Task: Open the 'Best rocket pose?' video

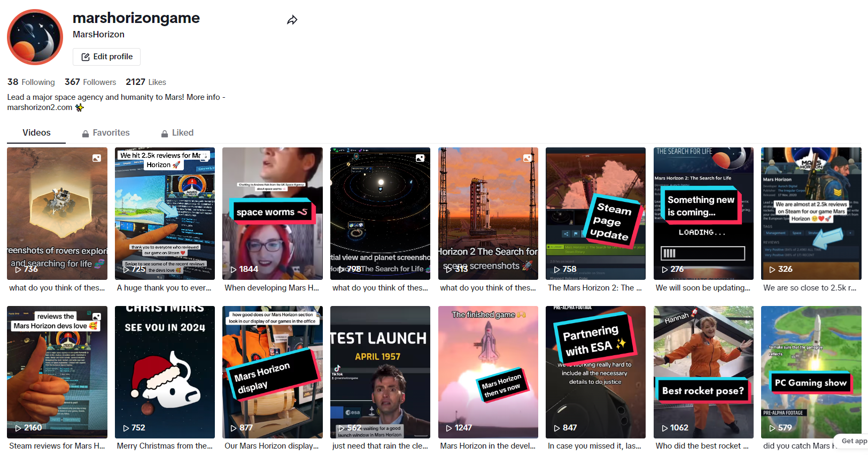Action: (703, 372)
